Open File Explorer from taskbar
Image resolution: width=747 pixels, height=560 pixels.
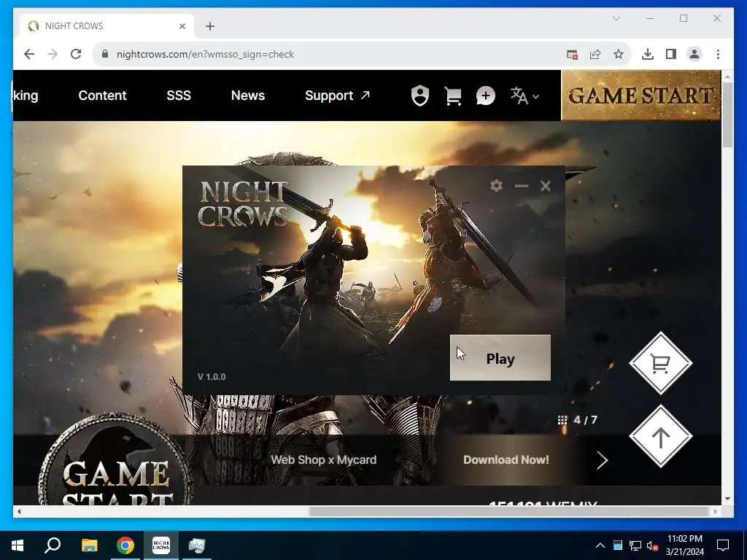[x=89, y=545]
